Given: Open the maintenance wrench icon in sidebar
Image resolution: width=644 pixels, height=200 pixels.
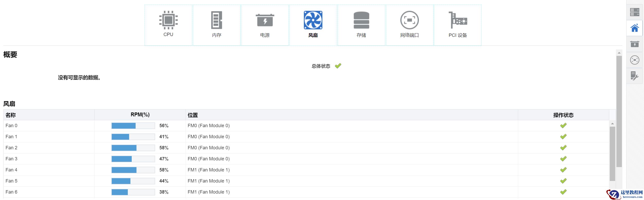Looking at the screenshot, I should (x=634, y=76).
